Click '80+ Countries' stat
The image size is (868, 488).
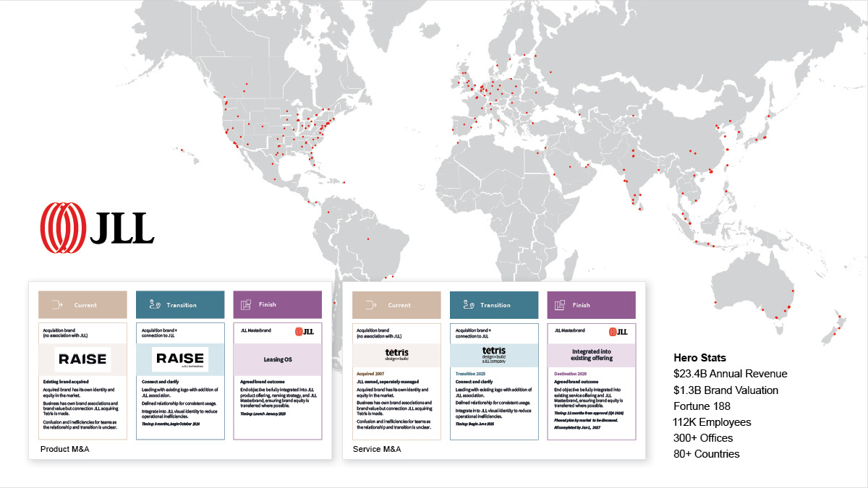click(707, 454)
